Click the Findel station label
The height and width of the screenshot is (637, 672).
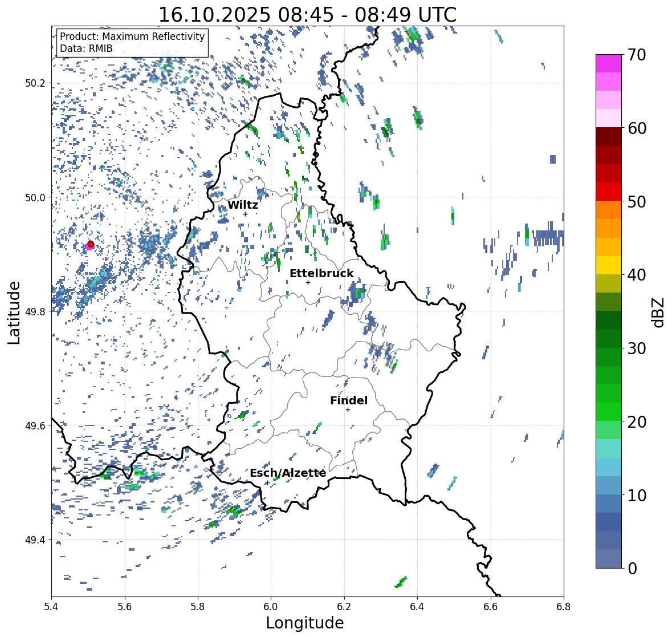pyautogui.click(x=349, y=400)
